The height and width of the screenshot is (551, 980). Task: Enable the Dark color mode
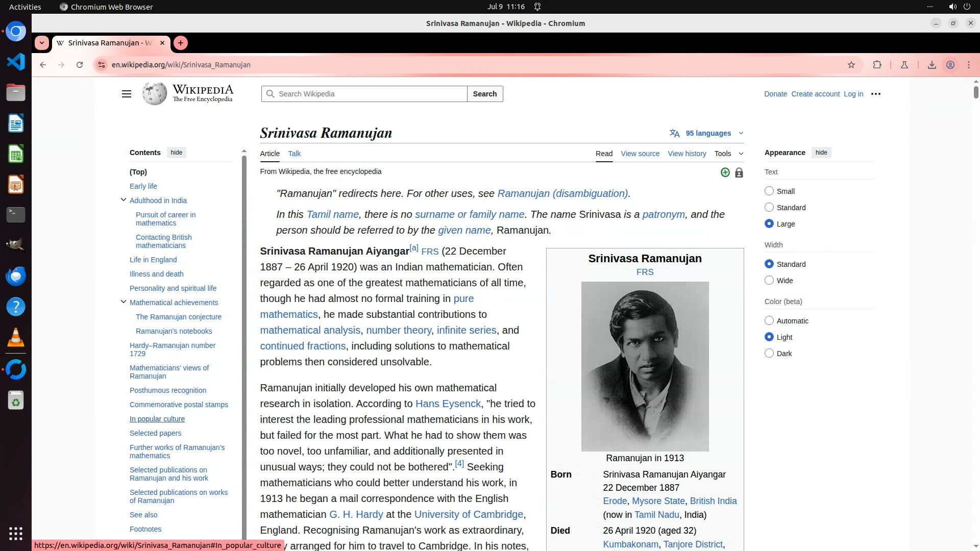click(769, 353)
